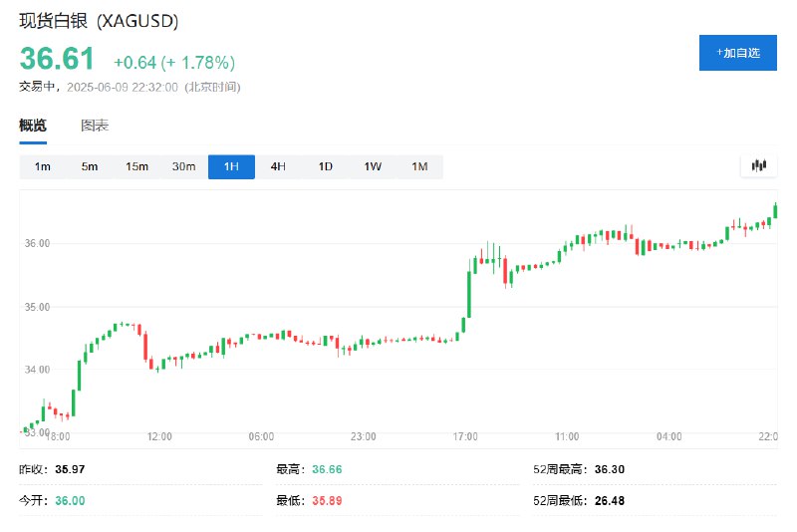Viewport: 797px width, 532px height.
Task: Click the 昨收 value 35.97
Action: (x=70, y=469)
